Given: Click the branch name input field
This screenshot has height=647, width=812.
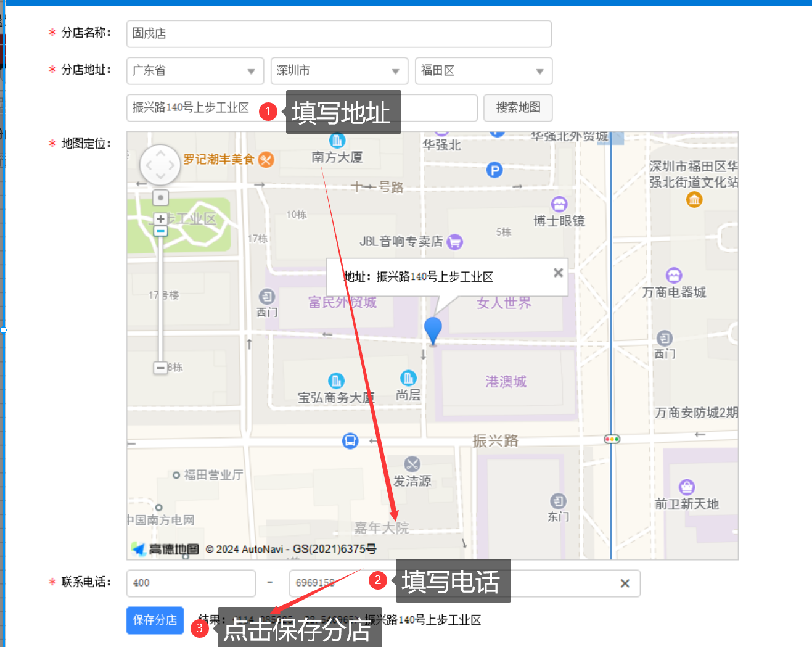Looking at the screenshot, I should click(x=338, y=33).
